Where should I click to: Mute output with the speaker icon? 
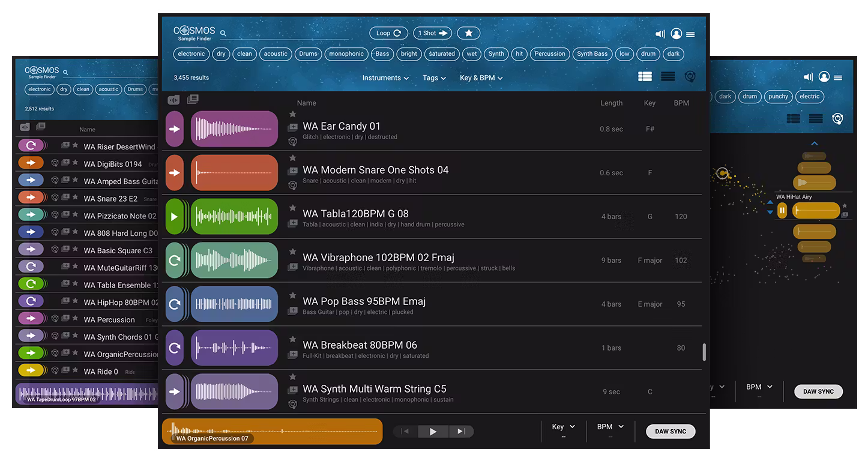[659, 34]
